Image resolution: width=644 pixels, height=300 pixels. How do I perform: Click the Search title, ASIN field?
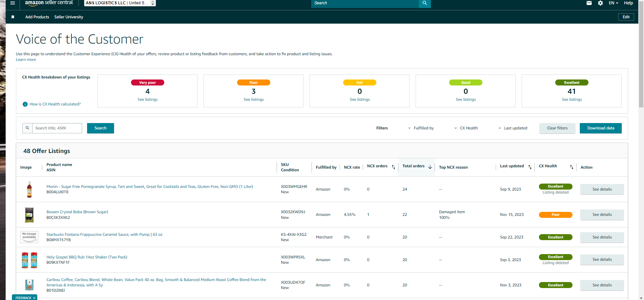(x=57, y=128)
